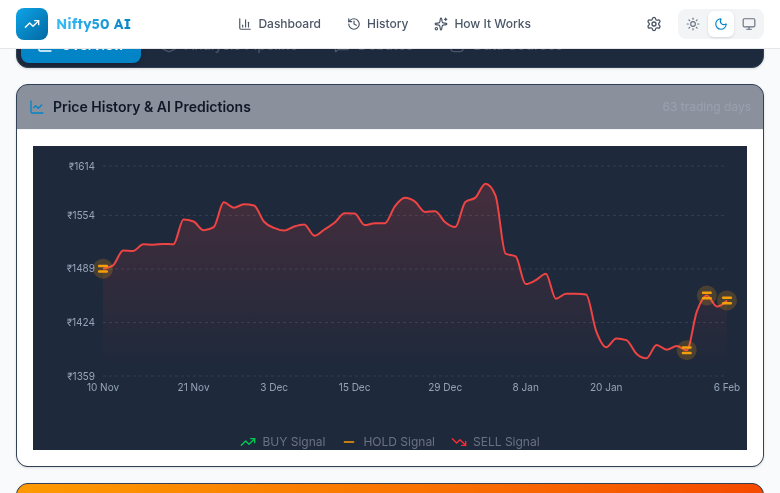Open the Dashboard page

tap(280, 24)
